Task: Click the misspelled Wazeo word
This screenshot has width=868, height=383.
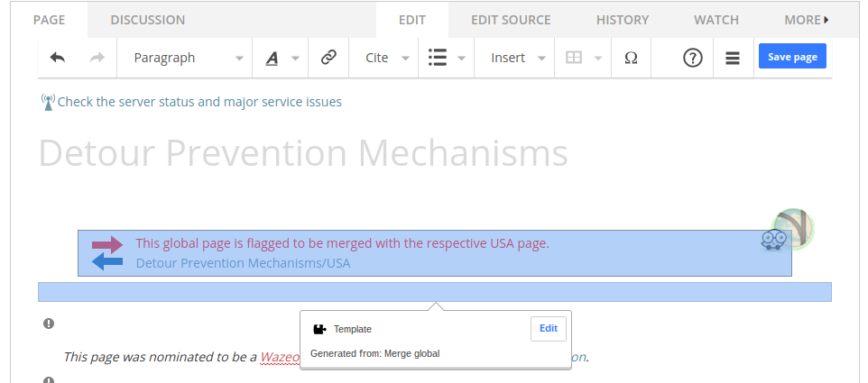Action: [x=280, y=357]
